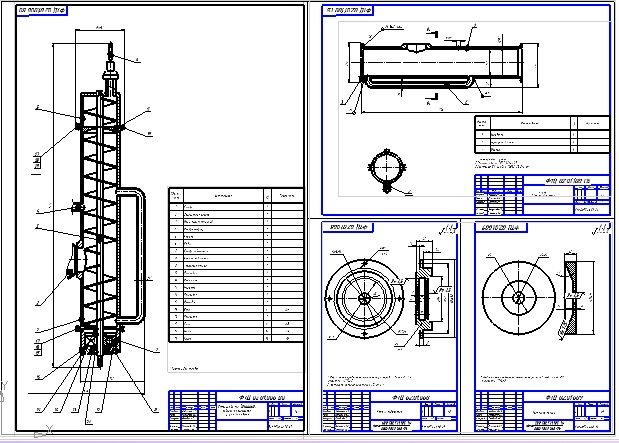Click the drawing number stamp atop the assembly sheet
Viewport: 619px width, 443px height.
[x=42, y=11]
